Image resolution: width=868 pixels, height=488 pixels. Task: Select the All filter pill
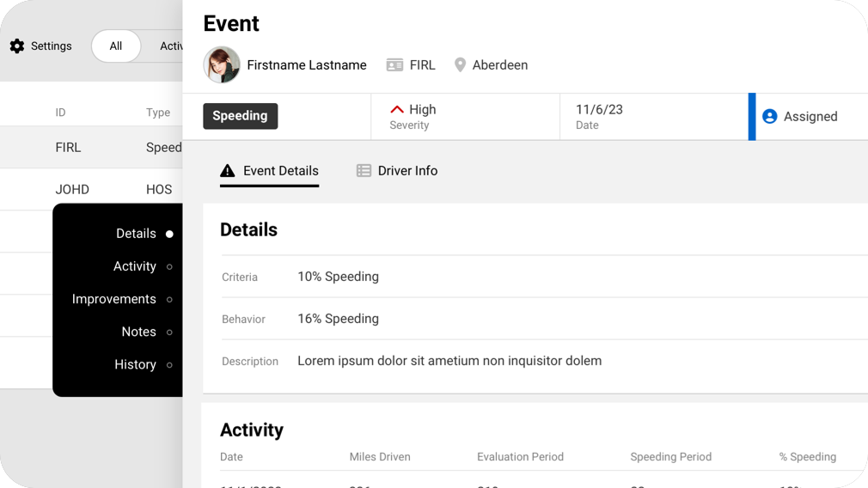(x=116, y=46)
